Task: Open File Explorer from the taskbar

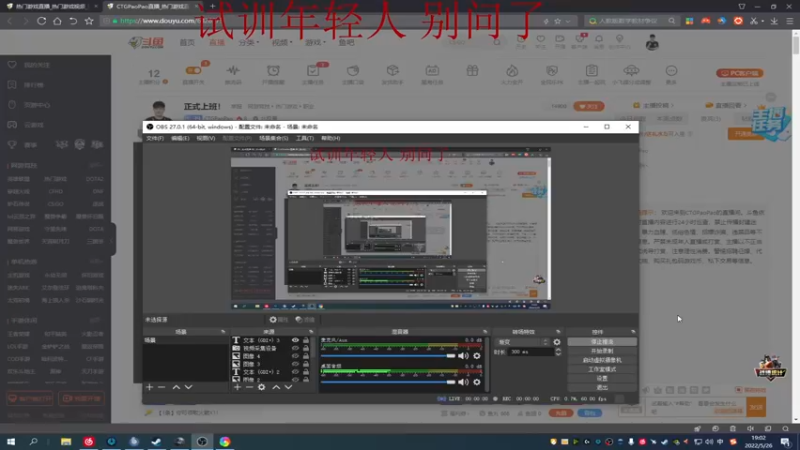Action: [66, 441]
